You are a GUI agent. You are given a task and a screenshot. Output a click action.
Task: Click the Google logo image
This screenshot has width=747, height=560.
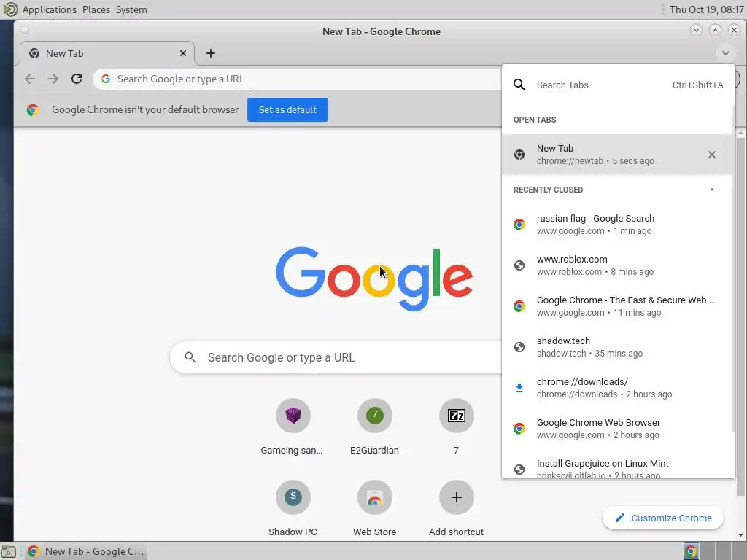pyautogui.click(x=374, y=279)
